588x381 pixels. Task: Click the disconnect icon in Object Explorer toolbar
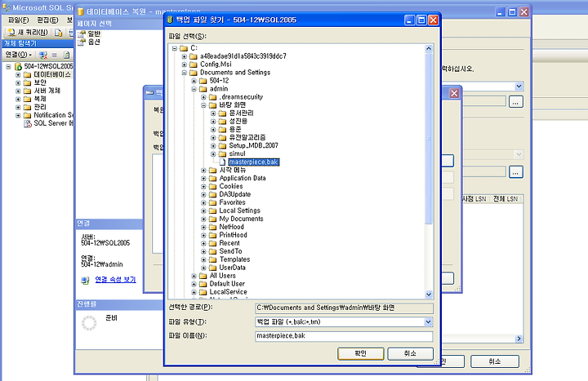pyautogui.click(x=43, y=55)
